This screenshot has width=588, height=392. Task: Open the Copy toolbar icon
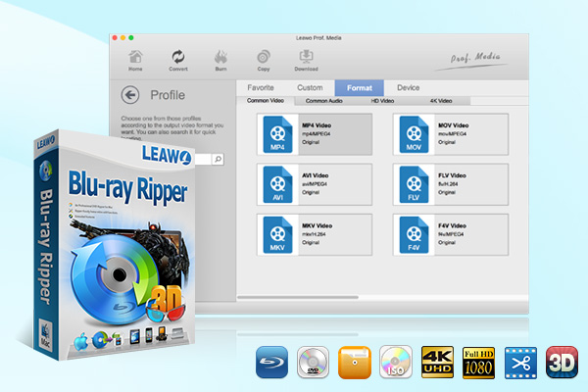tap(264, 60)
